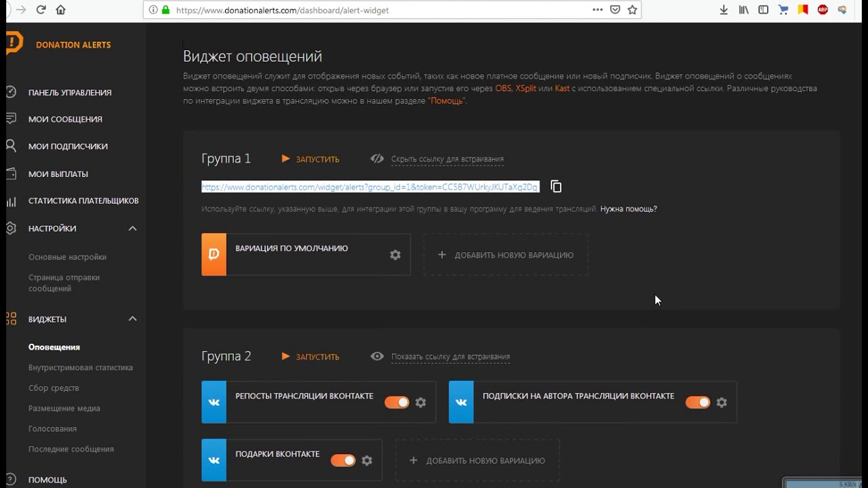Click the browser forward arrow
Viewport: 868px width, 488px height.
21,9
